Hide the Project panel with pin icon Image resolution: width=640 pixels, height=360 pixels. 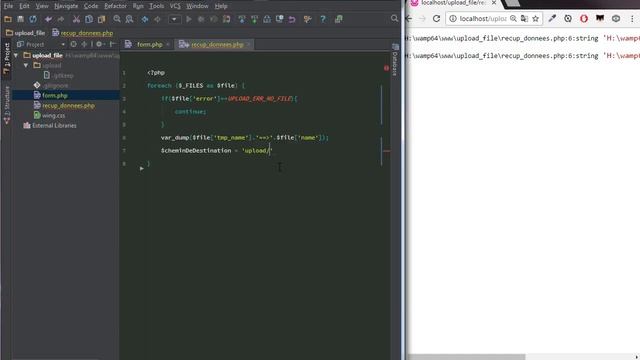pos(113,44)
